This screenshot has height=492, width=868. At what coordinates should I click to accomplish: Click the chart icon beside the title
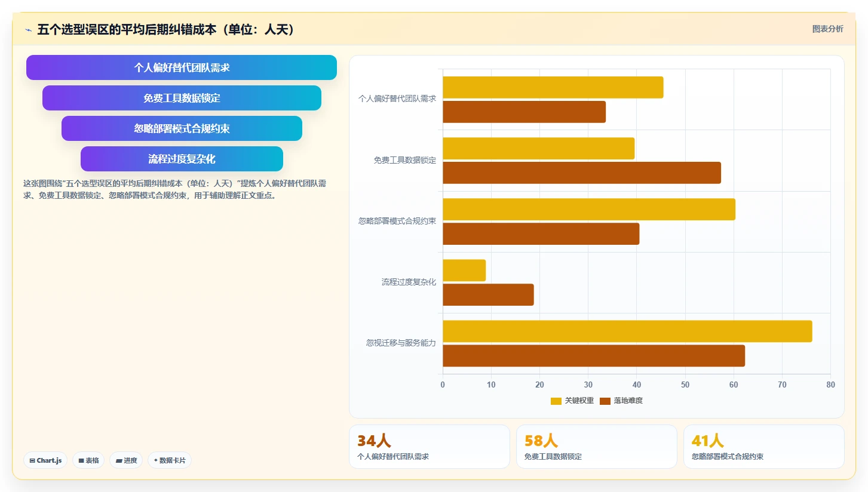[x=28, y=30]
